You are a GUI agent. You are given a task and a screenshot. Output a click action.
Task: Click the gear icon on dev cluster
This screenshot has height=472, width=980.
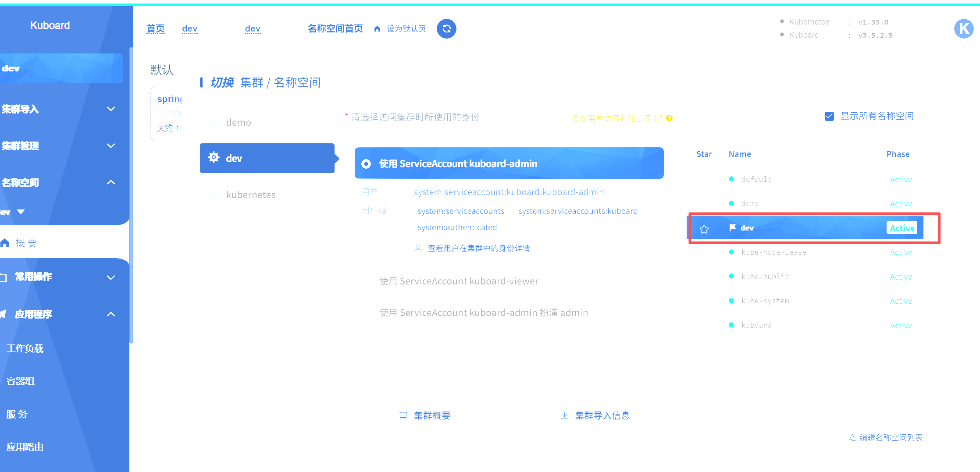click(214, 157)
